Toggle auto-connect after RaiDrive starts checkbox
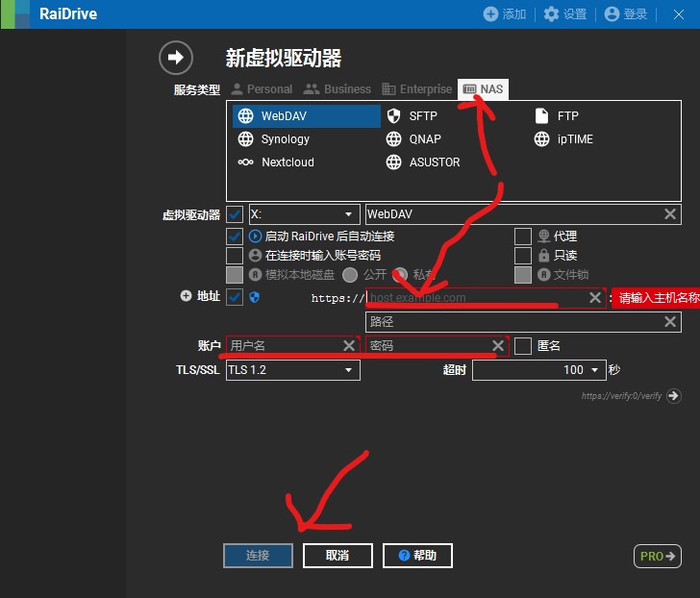 [x=235, y=237]
